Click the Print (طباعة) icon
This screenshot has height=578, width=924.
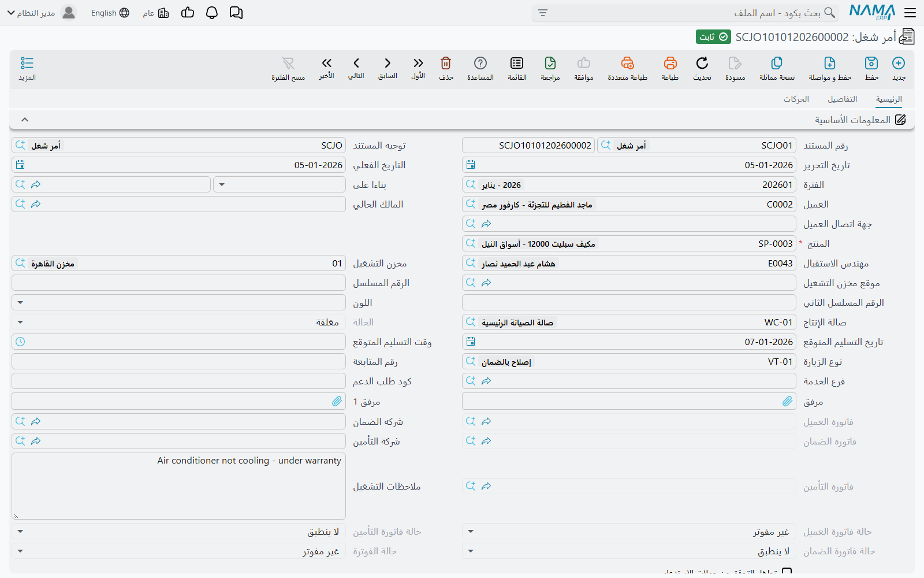[x=670, y=63]
